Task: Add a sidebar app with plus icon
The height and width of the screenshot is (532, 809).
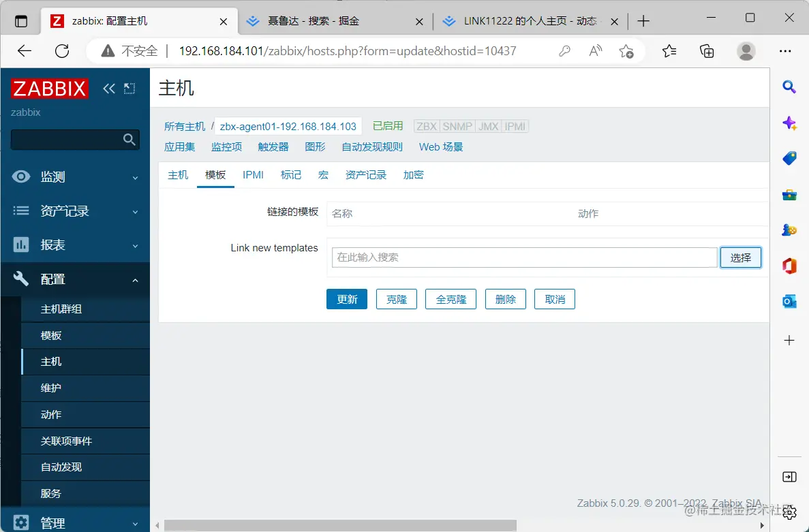Action: 789,340
